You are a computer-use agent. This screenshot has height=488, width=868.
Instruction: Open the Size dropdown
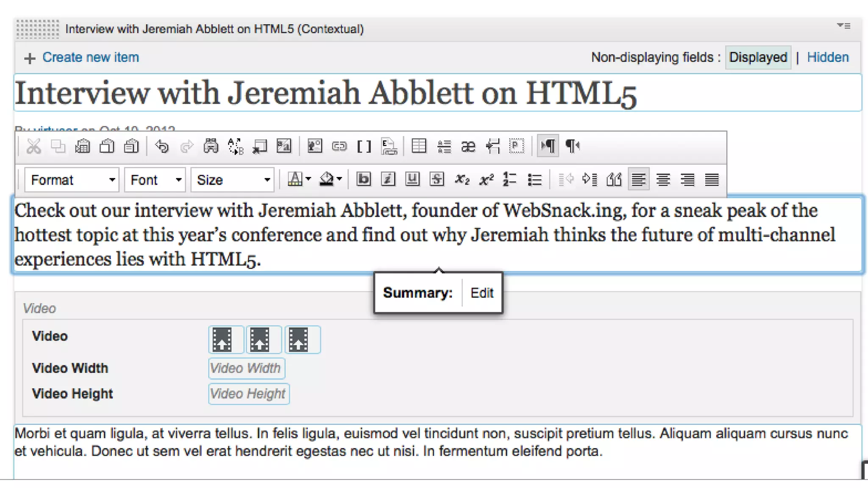[232, 180]
